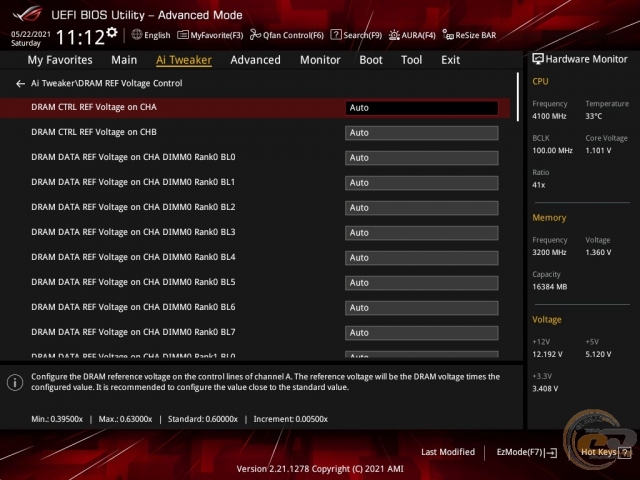The width and height of the screenshot is (640, 480).
Task: Open Search(F9)
Action: [x=356, y=35]
